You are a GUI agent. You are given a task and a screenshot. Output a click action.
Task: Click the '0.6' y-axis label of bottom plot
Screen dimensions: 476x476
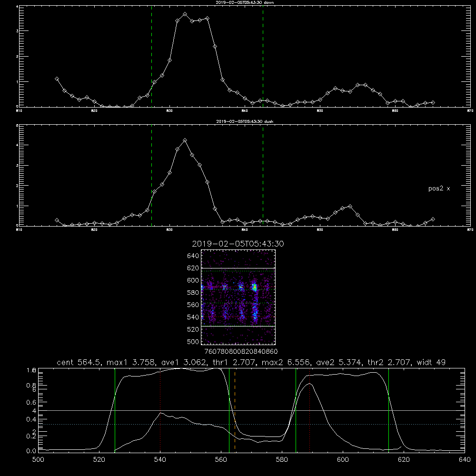tap(31, 402)
